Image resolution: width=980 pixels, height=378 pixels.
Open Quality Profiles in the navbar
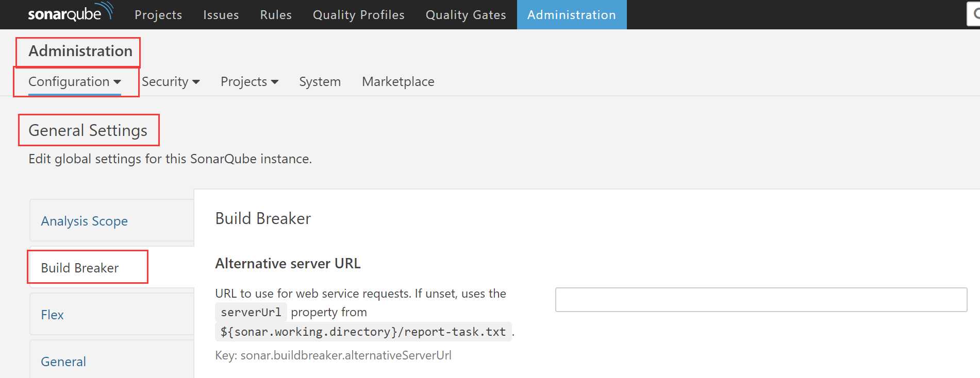[x=358, y=15]
